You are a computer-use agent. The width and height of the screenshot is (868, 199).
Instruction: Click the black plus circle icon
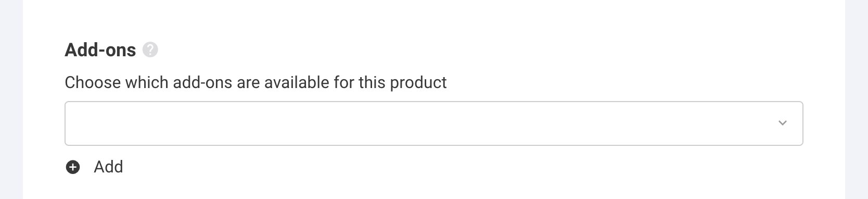click(73, 167)
